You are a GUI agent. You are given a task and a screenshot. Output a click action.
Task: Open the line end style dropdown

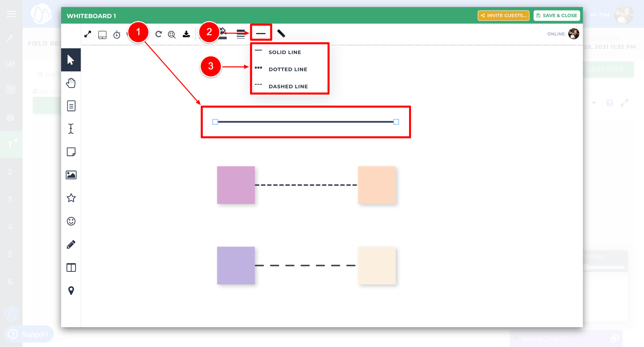[281, 33]
